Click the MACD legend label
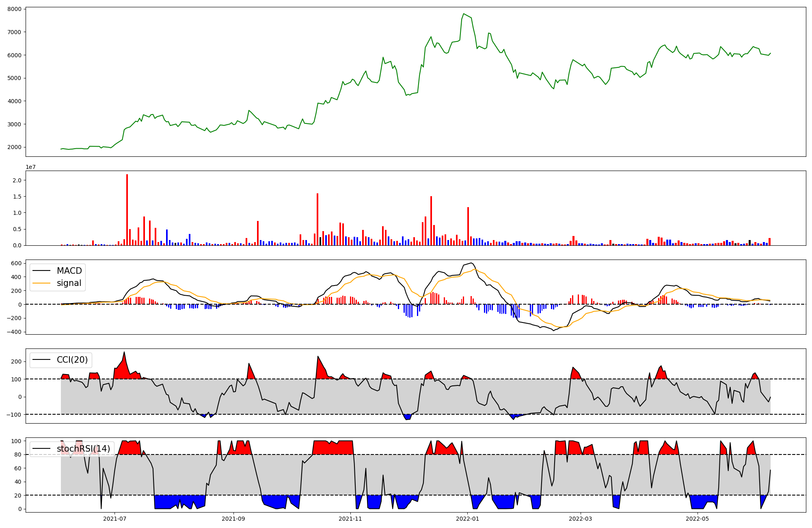The width and height of the screenshot is (812, 528). pyautogui.click(x=69, y=271)
